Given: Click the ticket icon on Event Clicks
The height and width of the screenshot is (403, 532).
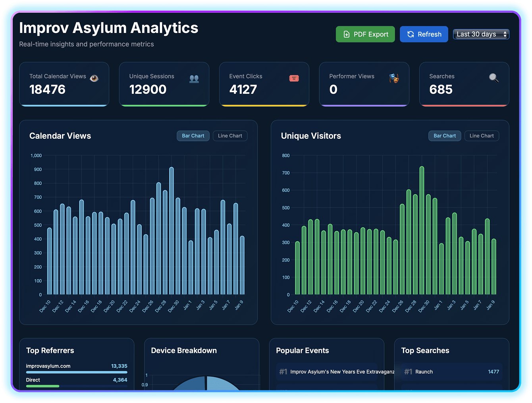Looking at the screenshot, I should tap(294, 78).
